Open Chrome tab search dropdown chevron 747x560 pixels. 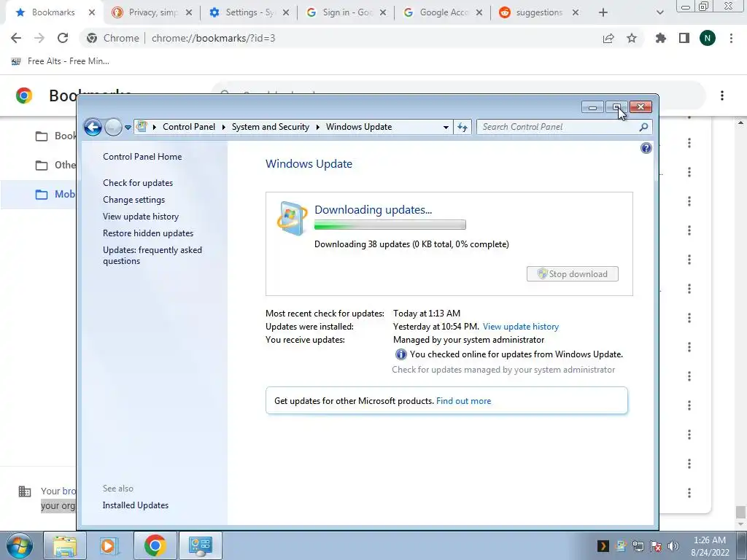tap(659, 13)
